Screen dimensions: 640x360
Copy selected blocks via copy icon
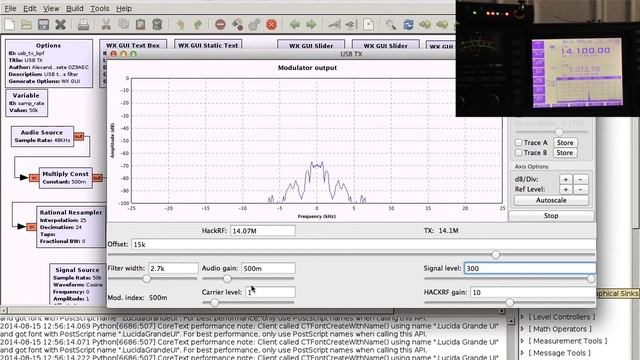point(123,24)
